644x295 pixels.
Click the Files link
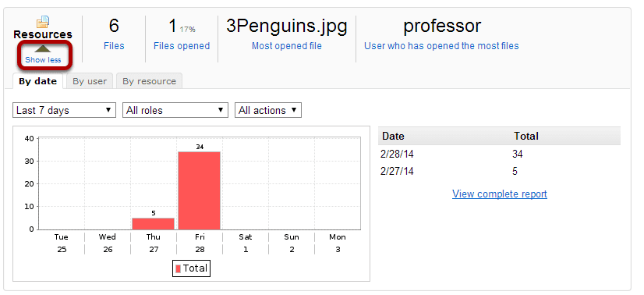[114, 45]
